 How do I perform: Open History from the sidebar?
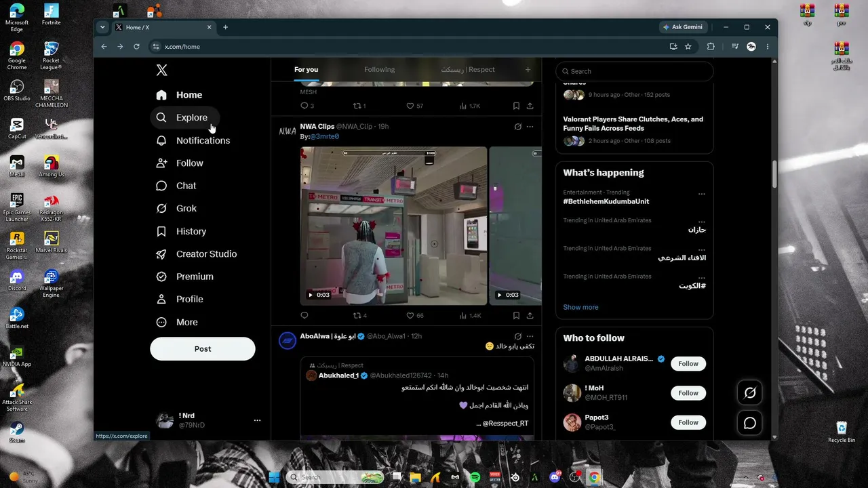(x=181, y=231)
